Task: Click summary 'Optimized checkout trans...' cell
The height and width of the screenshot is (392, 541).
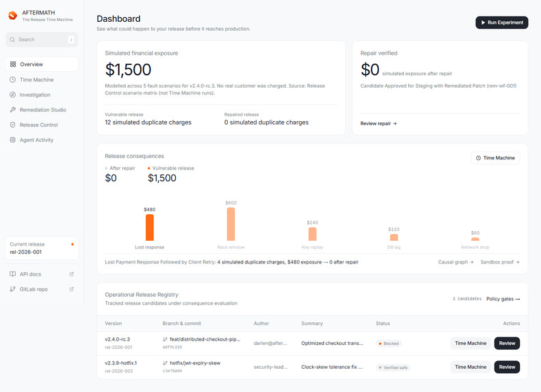Action: [x=332, y=343]
